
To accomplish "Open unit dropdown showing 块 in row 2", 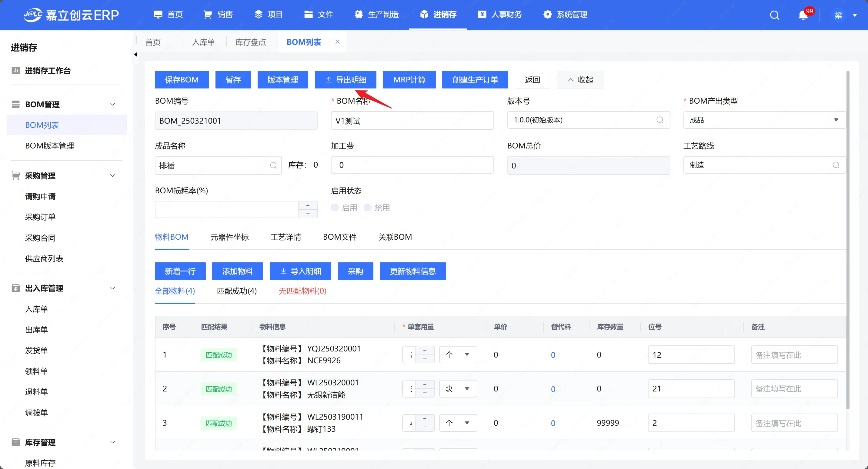I will click(458, 388).
